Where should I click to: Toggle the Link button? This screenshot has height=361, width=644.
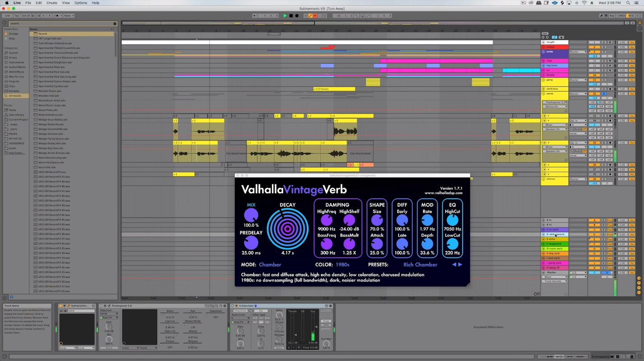[x=8, y=16]
